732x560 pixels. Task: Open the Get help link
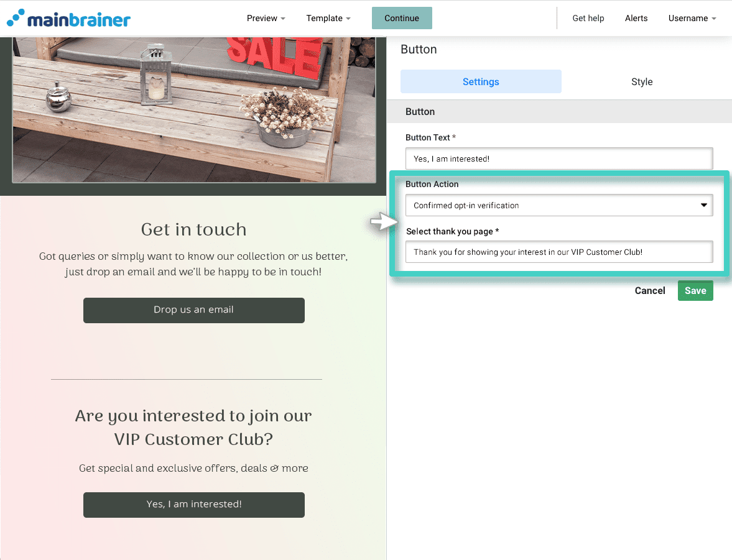(x=588, y=18)
